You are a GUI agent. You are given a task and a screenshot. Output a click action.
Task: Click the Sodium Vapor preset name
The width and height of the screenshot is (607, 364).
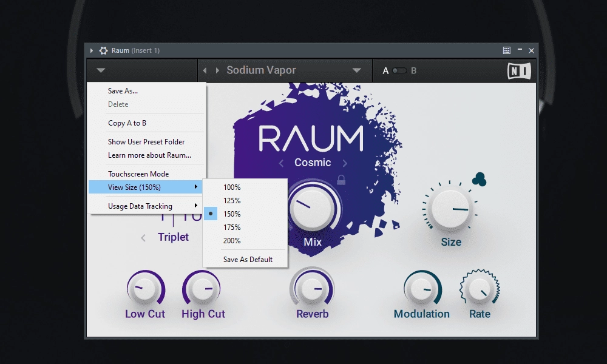[261, 70]
